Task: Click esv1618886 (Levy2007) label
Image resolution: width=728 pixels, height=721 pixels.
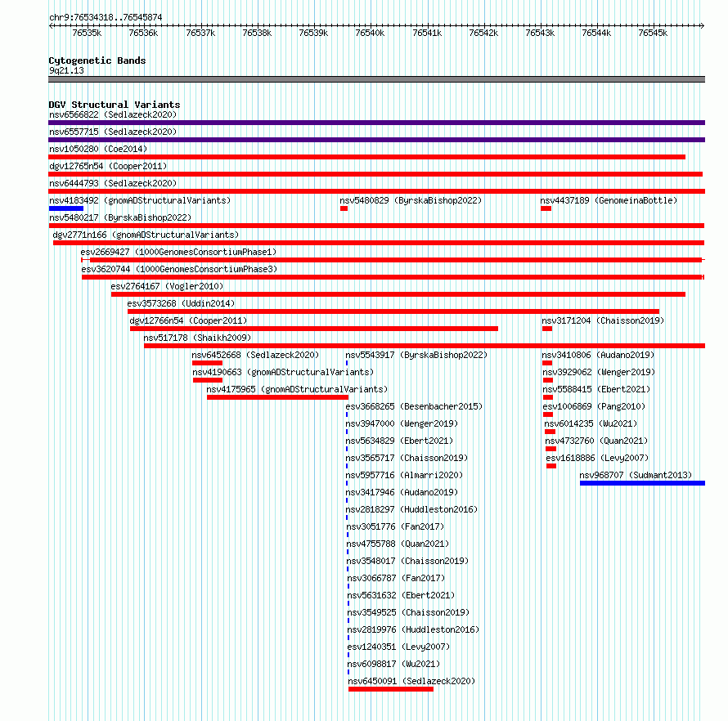Action: click(x=598, y=458)
